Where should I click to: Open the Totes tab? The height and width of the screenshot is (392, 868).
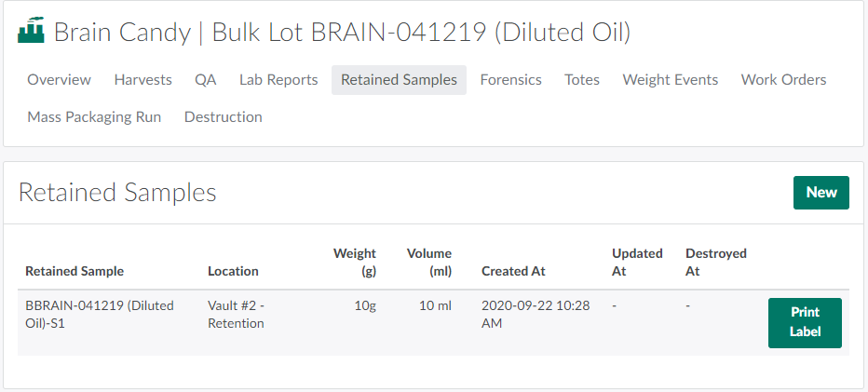(x=582, y=80)
